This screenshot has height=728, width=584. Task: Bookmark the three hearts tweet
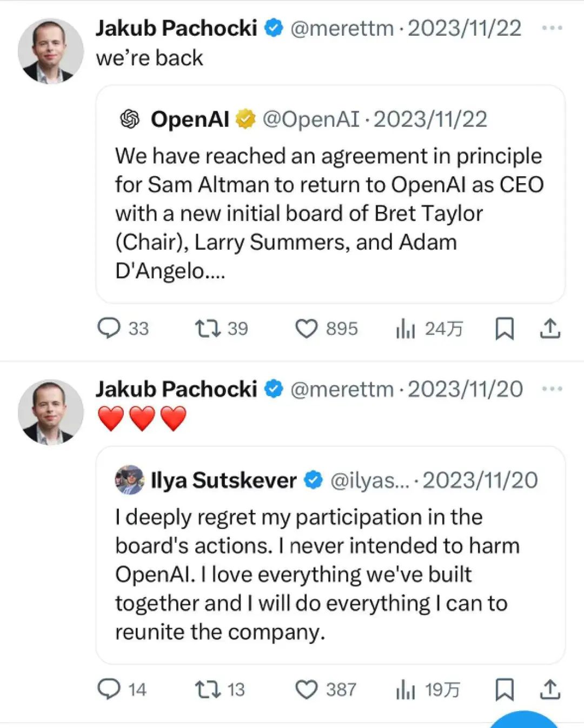pos(505,689)
